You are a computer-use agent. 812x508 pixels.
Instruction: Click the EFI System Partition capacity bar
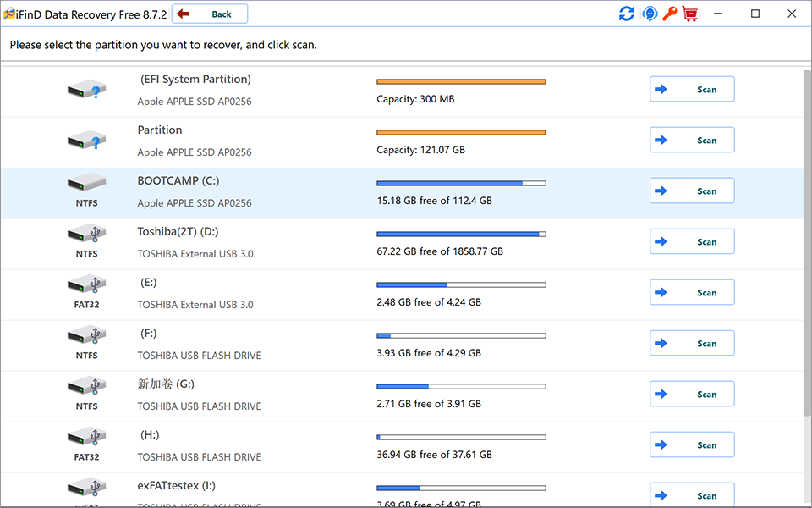462,81
